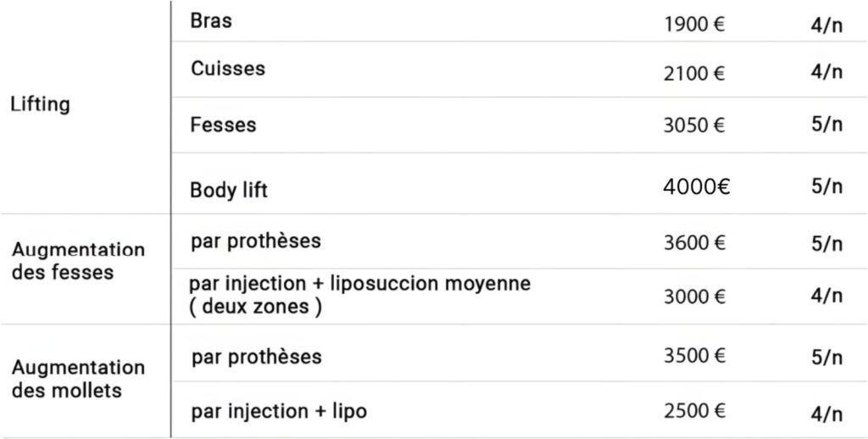Screen dimensions: 868x439
Task: Select the 3000 € price cell
Action: coord(695,296)
